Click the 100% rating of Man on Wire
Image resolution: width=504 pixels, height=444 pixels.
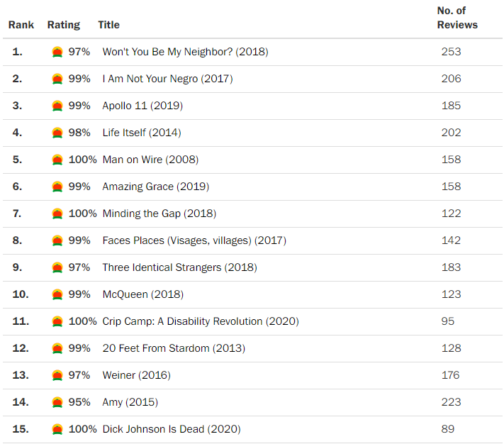pyautogui.click(x=82, y=160)
